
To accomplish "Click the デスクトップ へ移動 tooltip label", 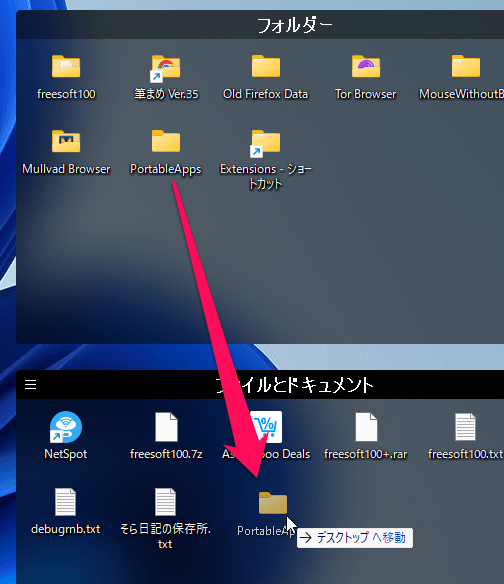I will click(x=355, y=538).
